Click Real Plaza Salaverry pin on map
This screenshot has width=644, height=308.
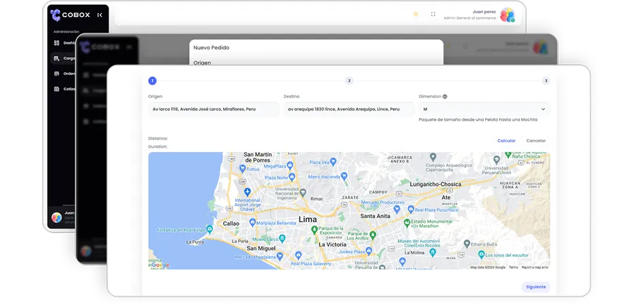[299, 255]
